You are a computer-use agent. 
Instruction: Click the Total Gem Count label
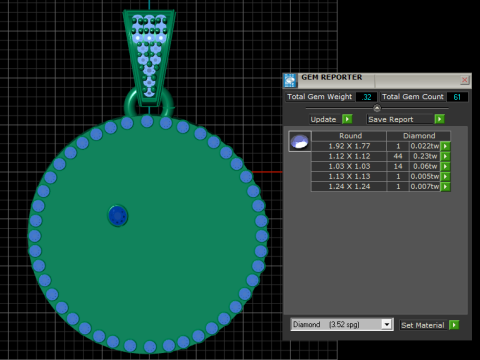click(413, 97)
